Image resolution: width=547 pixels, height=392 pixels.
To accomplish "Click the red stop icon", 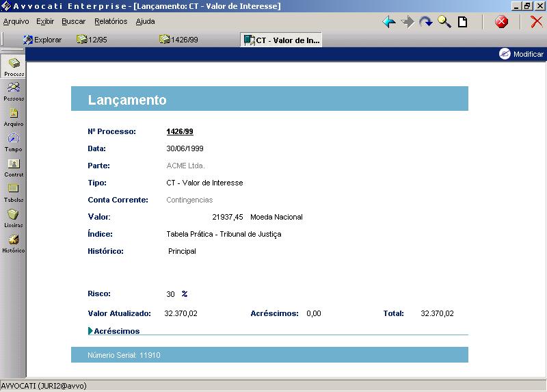I will click(501, 22).
